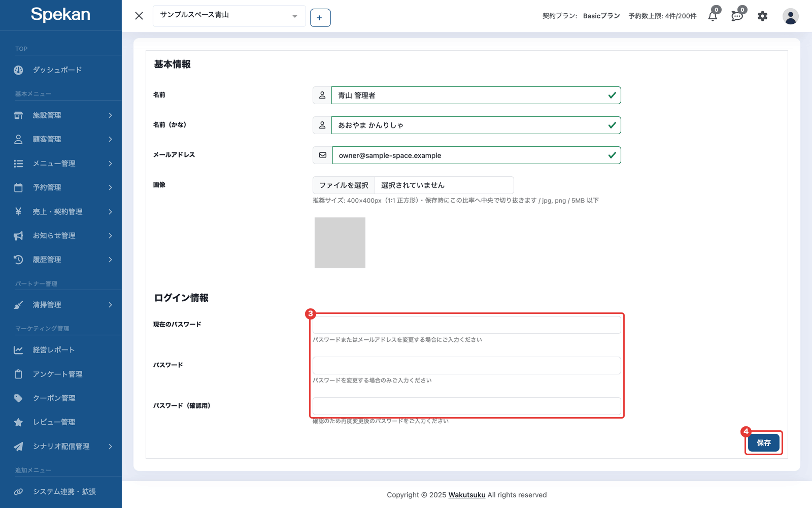Click the 選択されていません file status text

413,185
